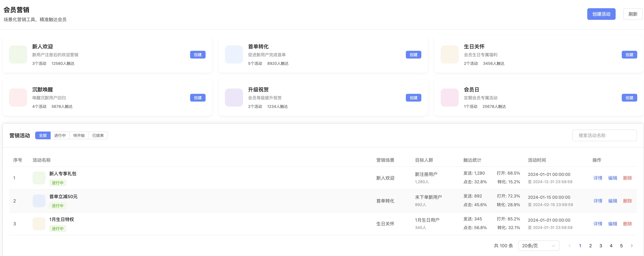The width and height of the screenshot is (644, 256).
Task: Go to page 3 in pagination
Action: [601, 246]
